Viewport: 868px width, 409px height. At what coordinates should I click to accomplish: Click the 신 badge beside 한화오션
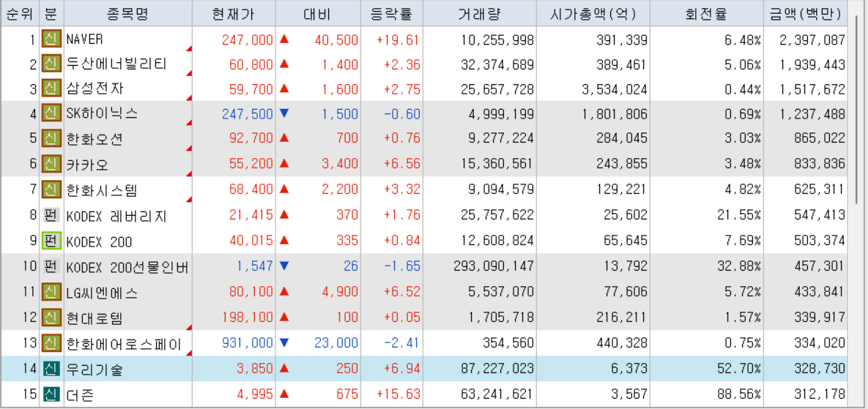click(x=51, y=138)
